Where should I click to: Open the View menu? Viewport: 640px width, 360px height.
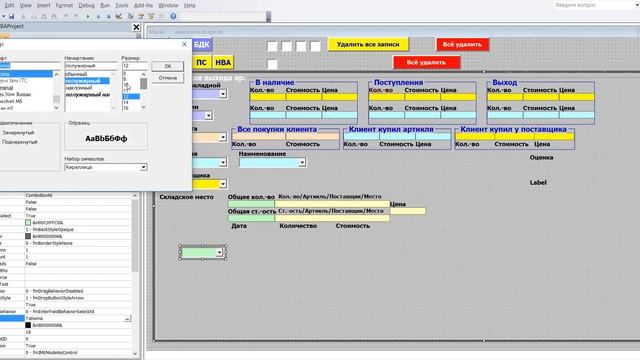click(25, 5)
